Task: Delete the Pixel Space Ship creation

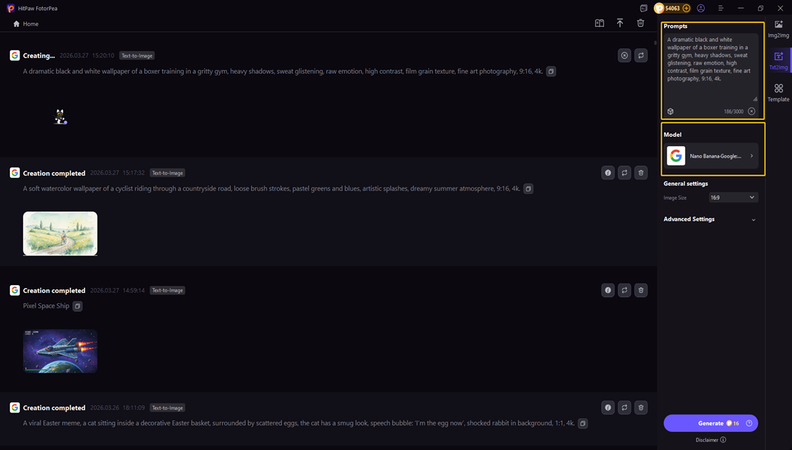Action: pyautogui.click(x=640, y=290)
